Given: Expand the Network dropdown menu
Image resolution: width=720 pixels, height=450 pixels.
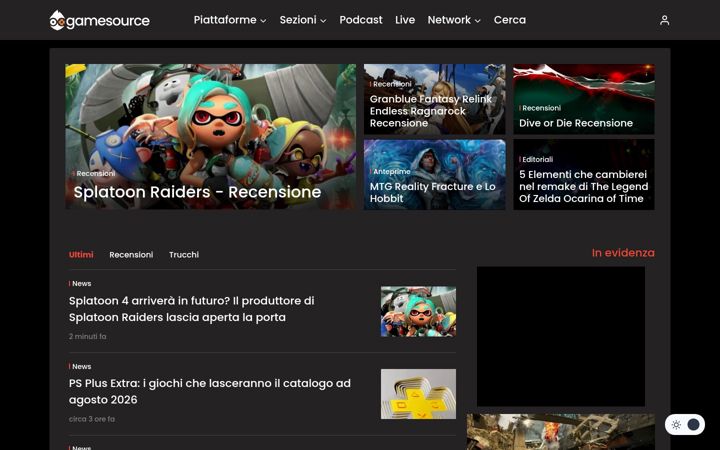Looking at the screenshot, I should pyautogui.click(x=454, y=20).
